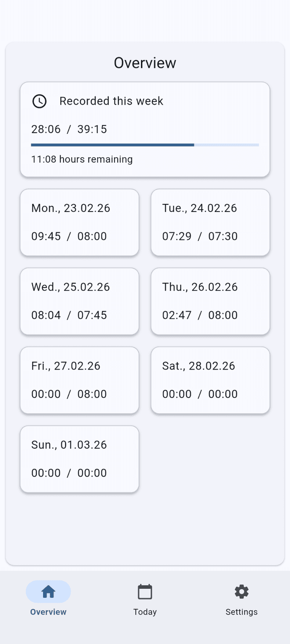Open Wednesday's recorded hours card
The height and width of the screenshot is (644, 290).
(x=79, y=301)
